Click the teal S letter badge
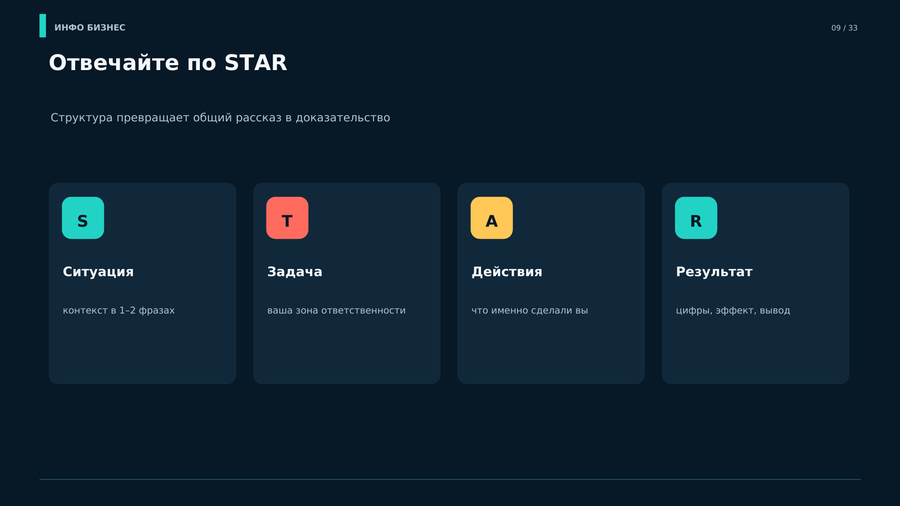 point(83,218)
